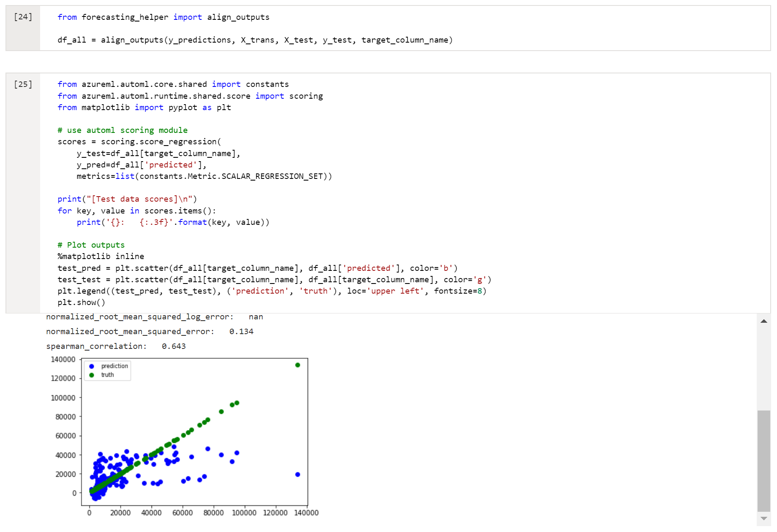Click the %matplotlib inline magic command
777x532 pixels.
[x=100, y=256]
